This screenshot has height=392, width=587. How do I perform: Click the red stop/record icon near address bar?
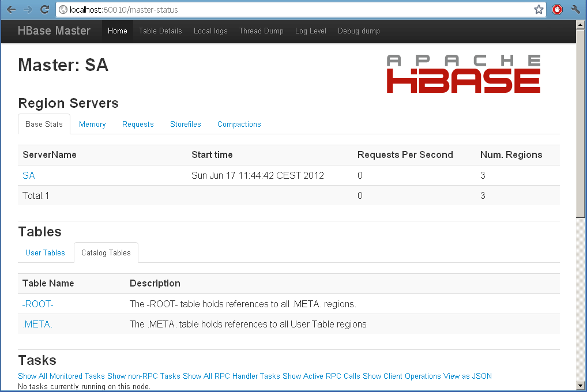click(x=557, y=9)
